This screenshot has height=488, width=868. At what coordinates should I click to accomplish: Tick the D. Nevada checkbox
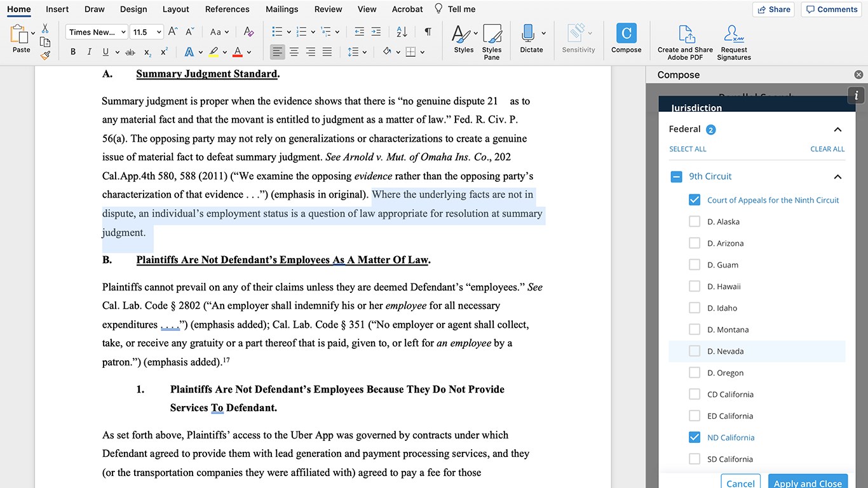695,351
